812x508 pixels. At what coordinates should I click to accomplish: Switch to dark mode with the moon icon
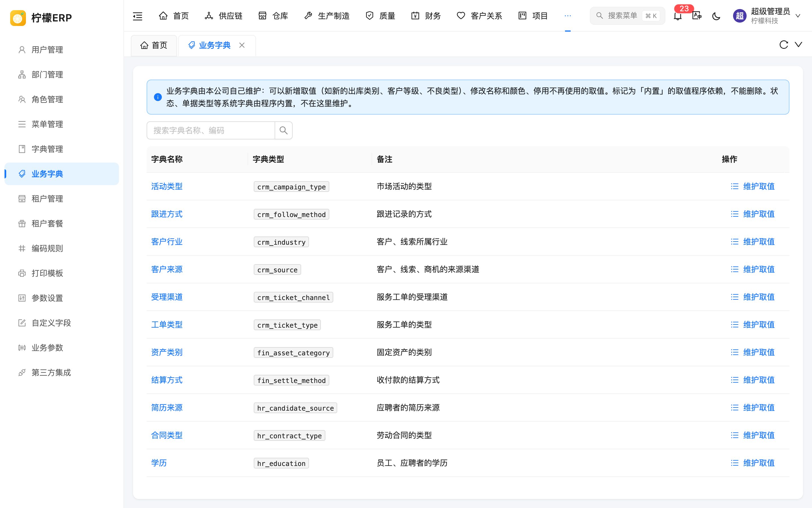pyautogui.click(x=716, y=16)
